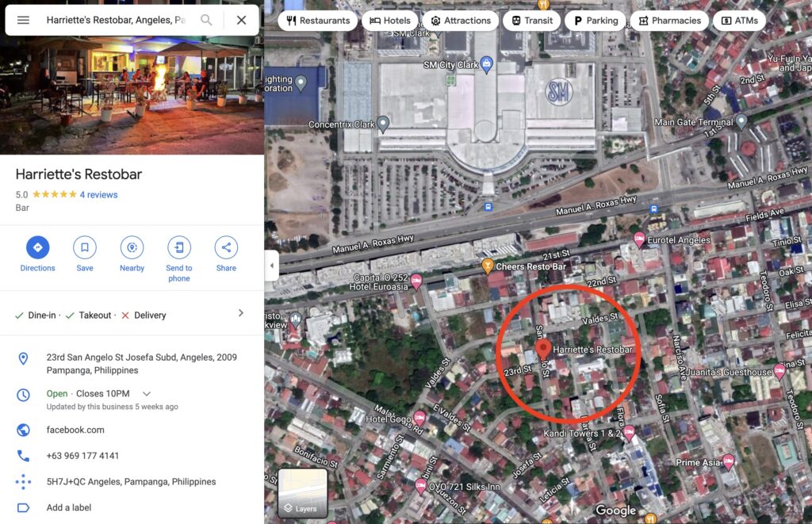Image resolution: width=812 pixels, height=524 pixels.
Task: Filter map by Attractions
Action: pyautogui.click(x=461, y=21)
